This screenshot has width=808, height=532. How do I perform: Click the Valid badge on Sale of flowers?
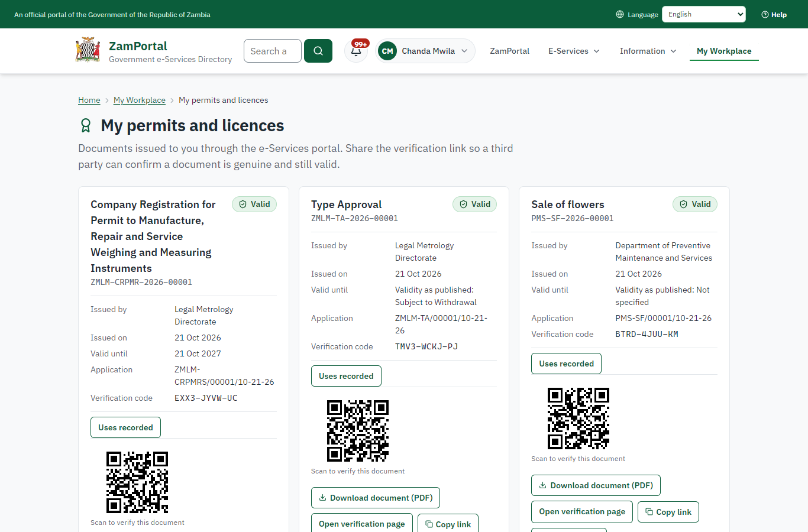tap(695, 204)
